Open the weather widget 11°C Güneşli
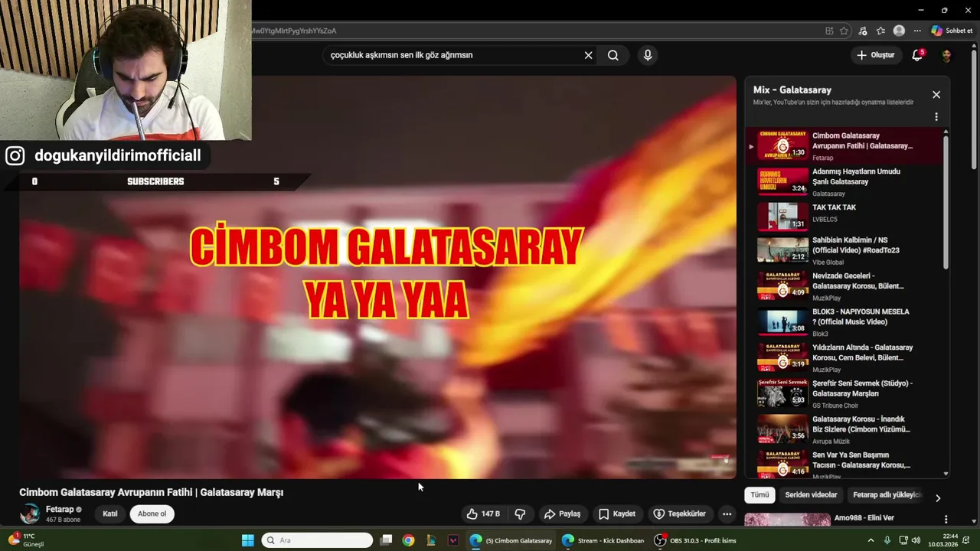Screen dimensions: 980x551 tap(26, 540)
